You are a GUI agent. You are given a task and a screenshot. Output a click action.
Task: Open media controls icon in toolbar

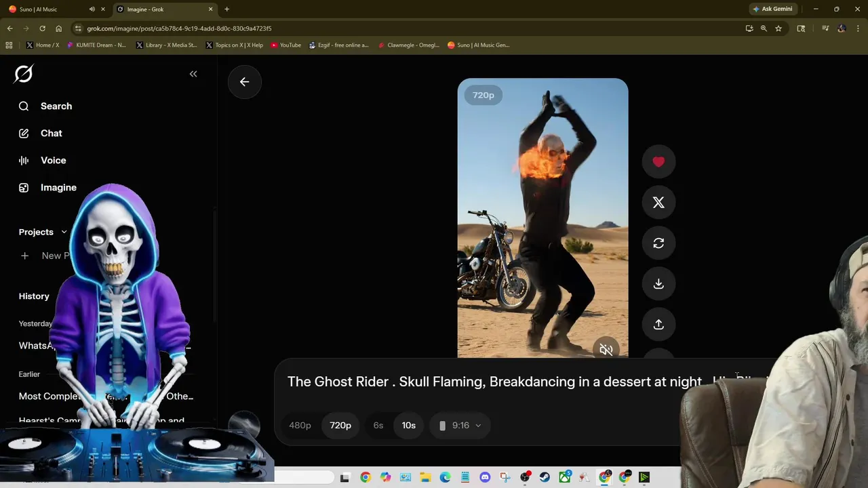[x=825, y=28]
